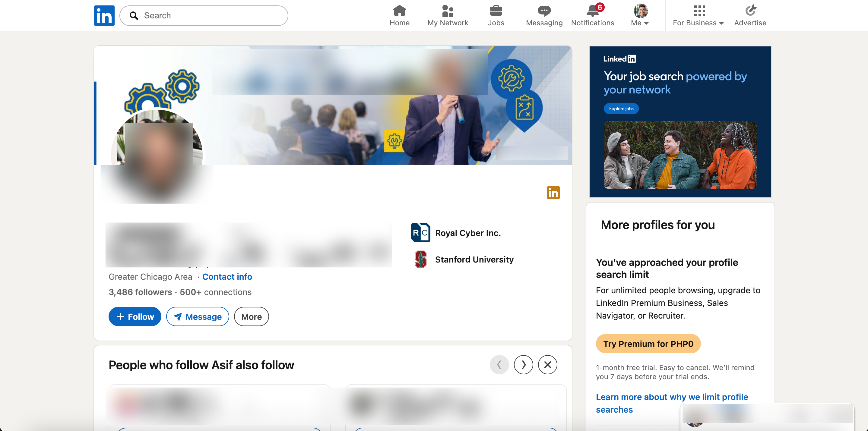Dismiss the People also follow section
868x431 pixels.
point(547,365)
